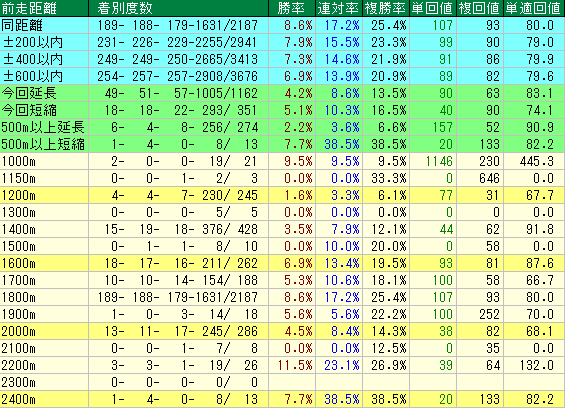The width and height of the screenshot is (565, 408).
Task: Select the 同距離 row label
Action: click(22, 25)
